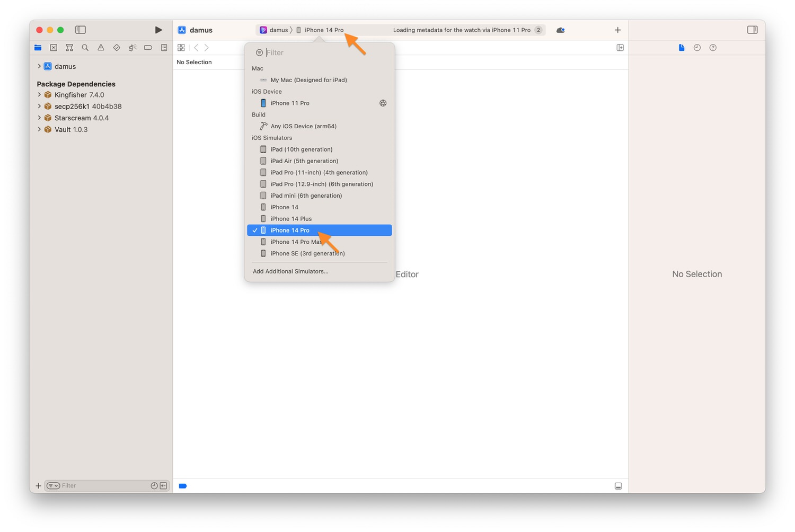Click the activity status issue count badge
Viewport: 795px width, 532px height.
coord(538,30)
